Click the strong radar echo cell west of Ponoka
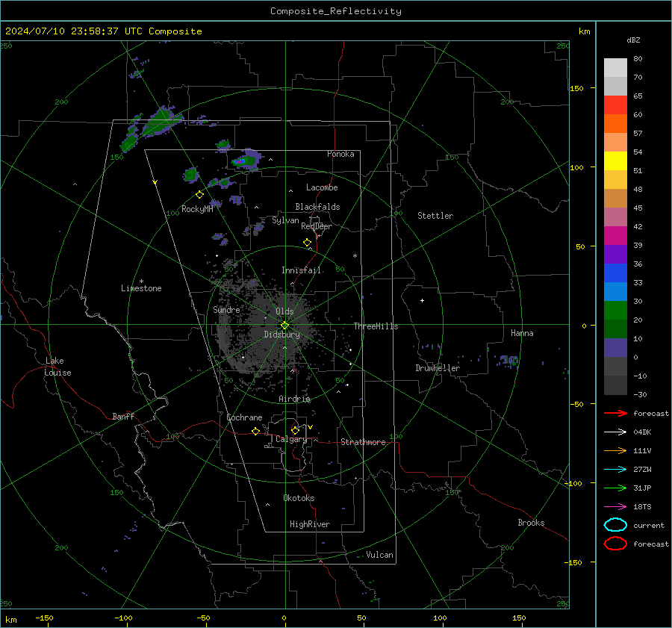672x628 pixels. [246, 161]
